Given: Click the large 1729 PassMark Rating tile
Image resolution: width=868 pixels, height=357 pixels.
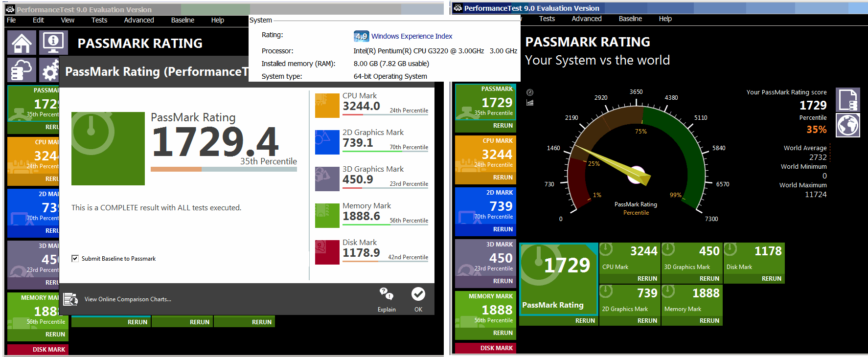Looking at the screenshot, I should 559,279.
